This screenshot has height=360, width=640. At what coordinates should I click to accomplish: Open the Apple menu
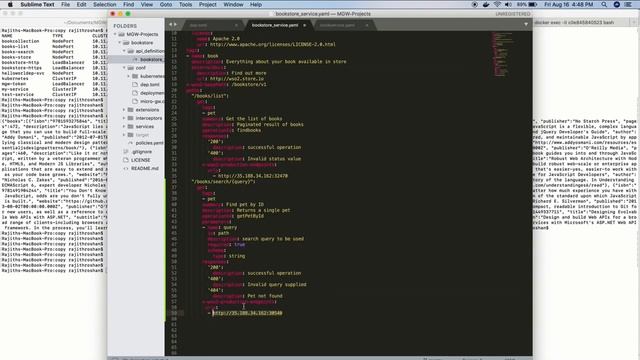coord(10,4)
